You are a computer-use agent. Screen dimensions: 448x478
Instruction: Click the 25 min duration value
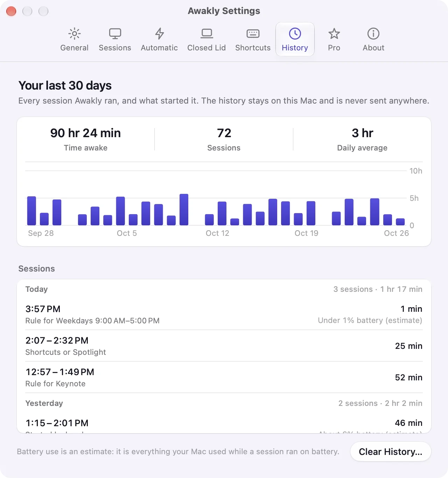pos(408,346)
